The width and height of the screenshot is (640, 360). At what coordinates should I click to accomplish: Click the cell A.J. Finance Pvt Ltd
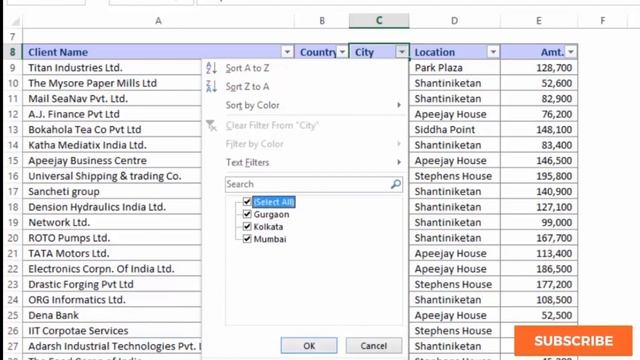coord(112,114)
